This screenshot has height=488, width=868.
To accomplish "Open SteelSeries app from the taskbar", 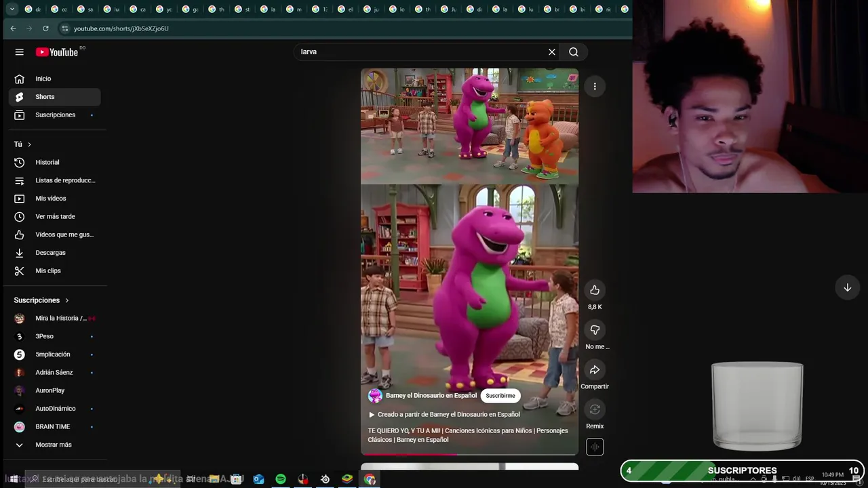I will click(325, 479).
